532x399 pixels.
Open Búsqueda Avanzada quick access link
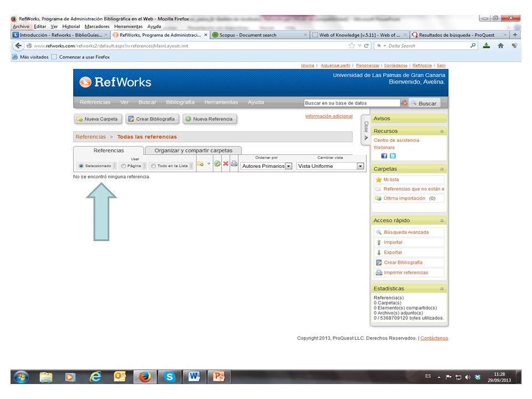click(x=406, y=232)
